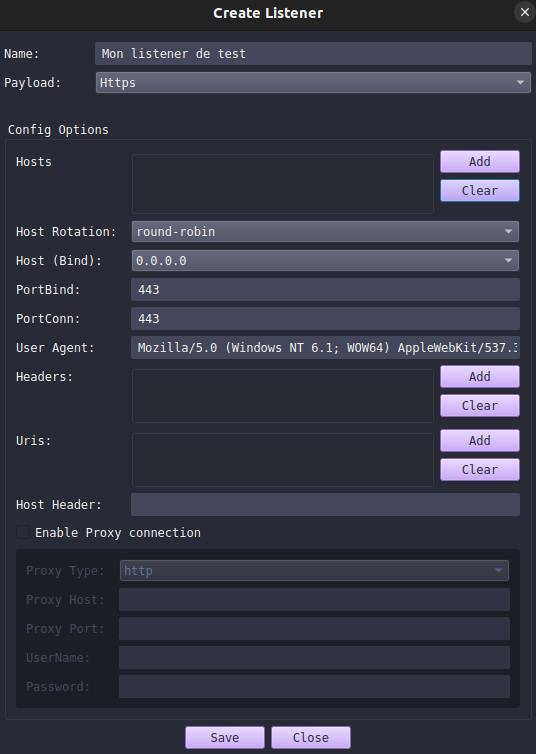Add a new header entry

[480, 377]
